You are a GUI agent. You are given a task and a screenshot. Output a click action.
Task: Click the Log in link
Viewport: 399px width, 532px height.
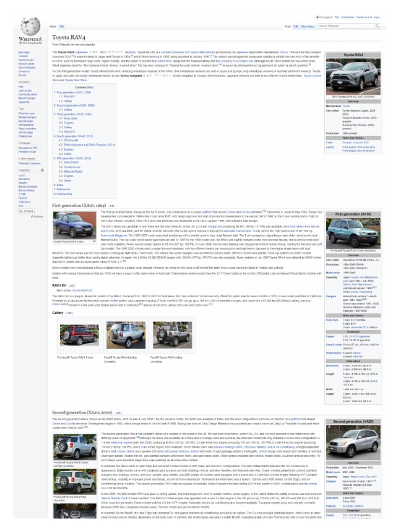[x=377, y=17]
